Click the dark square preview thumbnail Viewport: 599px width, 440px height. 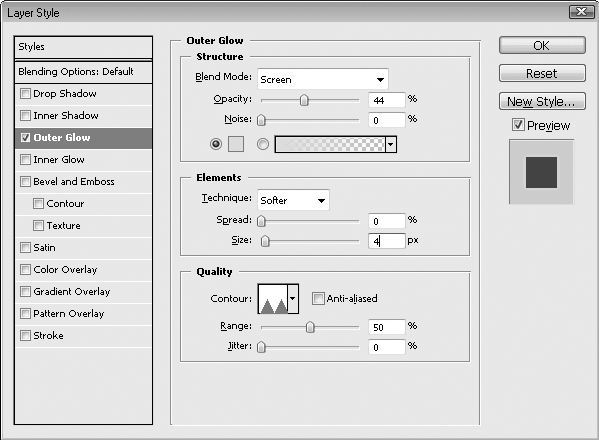pos(541,172)
